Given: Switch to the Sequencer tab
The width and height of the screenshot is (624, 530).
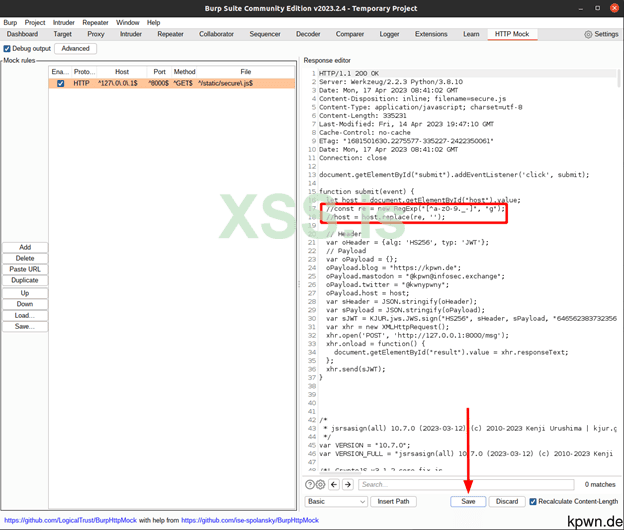Looking at the screenshot, I should click(265, 34).
